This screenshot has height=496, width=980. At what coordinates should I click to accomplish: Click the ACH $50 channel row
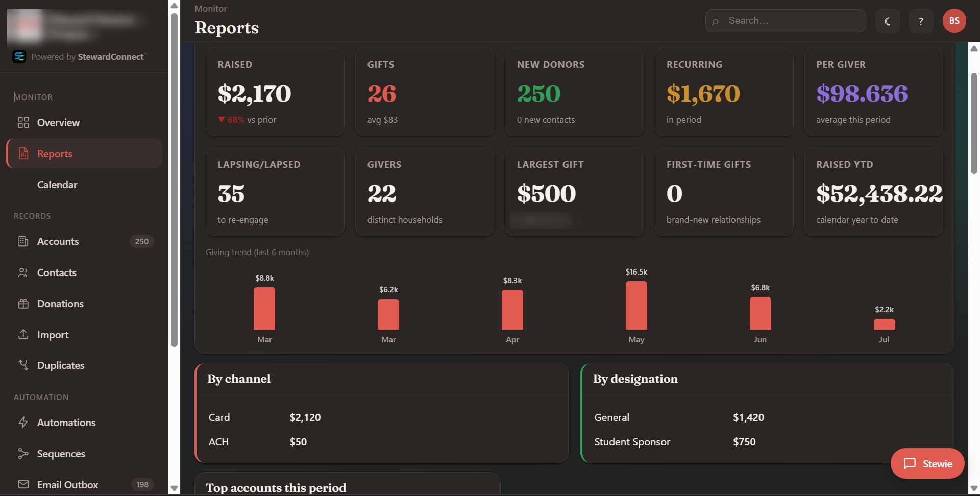382,442
